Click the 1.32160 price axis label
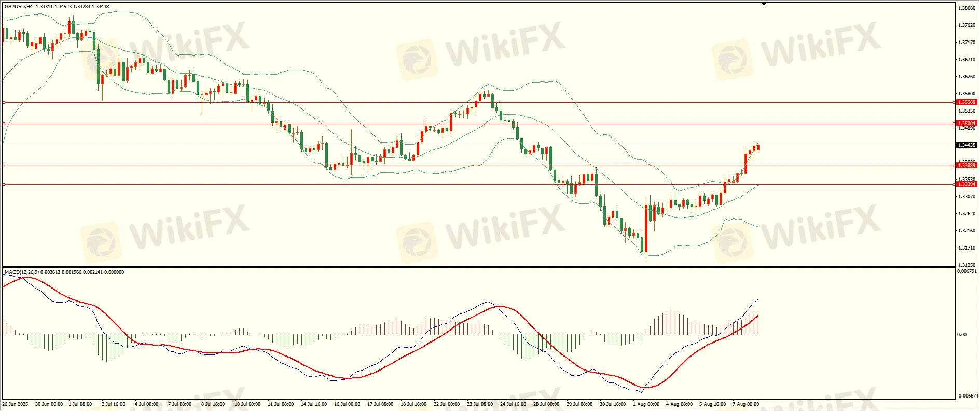The height and width of the screenshot is (411, 980). (x=967, y=231)
